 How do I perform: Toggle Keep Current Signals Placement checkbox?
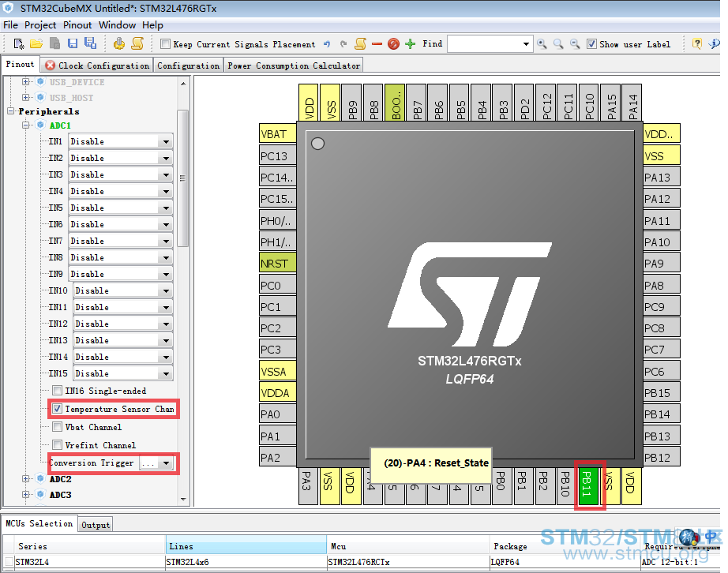[165, 44]
